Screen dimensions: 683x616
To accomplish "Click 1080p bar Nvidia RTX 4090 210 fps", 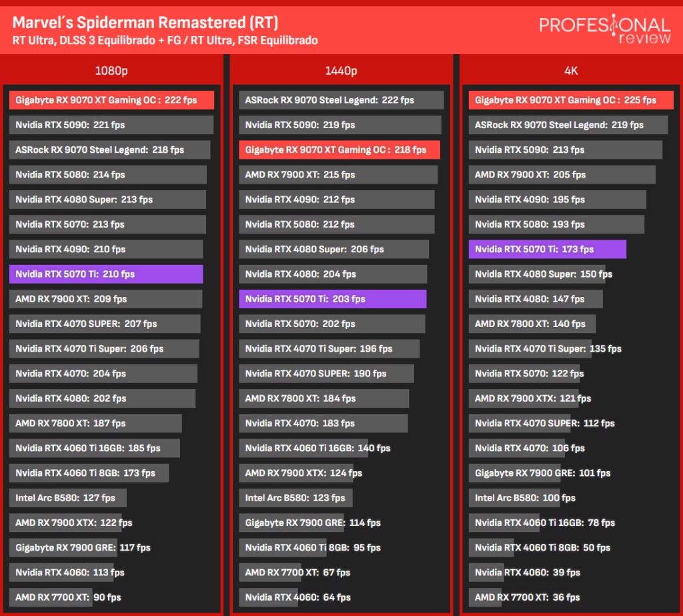I will 106,250.
